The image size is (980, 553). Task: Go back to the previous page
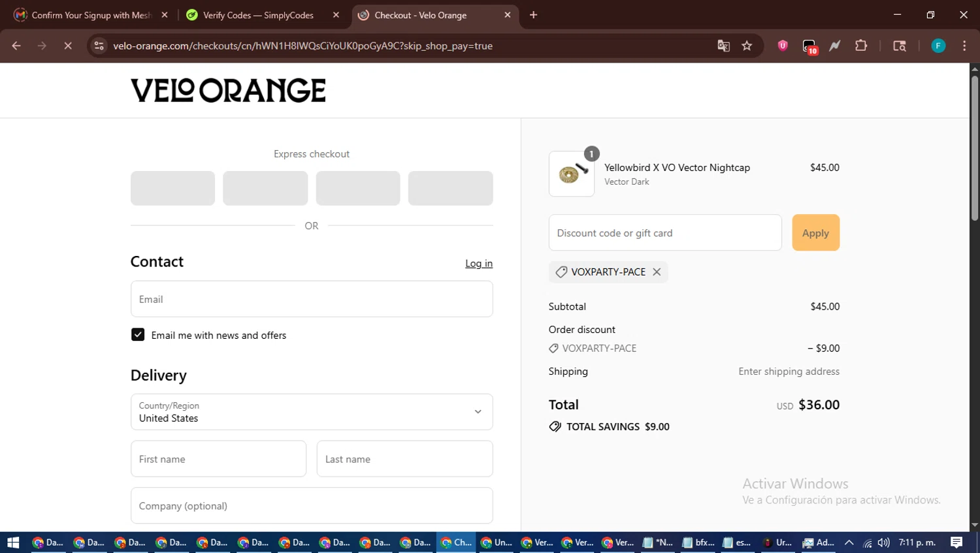point(16,46)
